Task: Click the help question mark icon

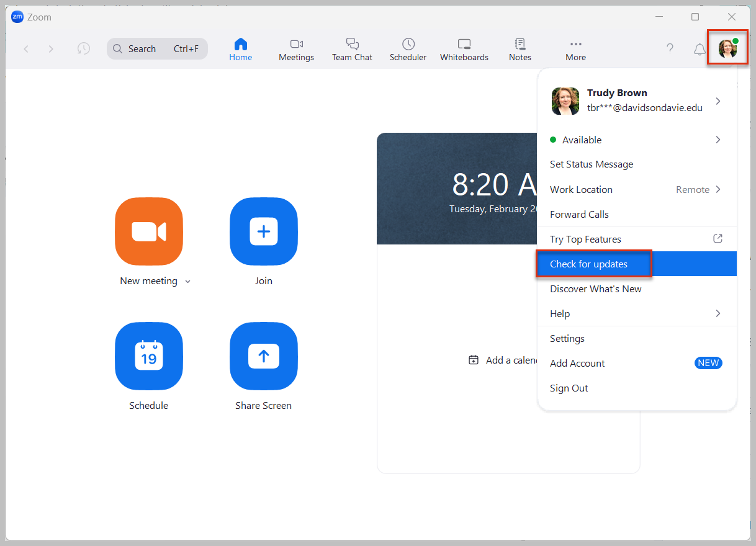Action: [670, 48]
